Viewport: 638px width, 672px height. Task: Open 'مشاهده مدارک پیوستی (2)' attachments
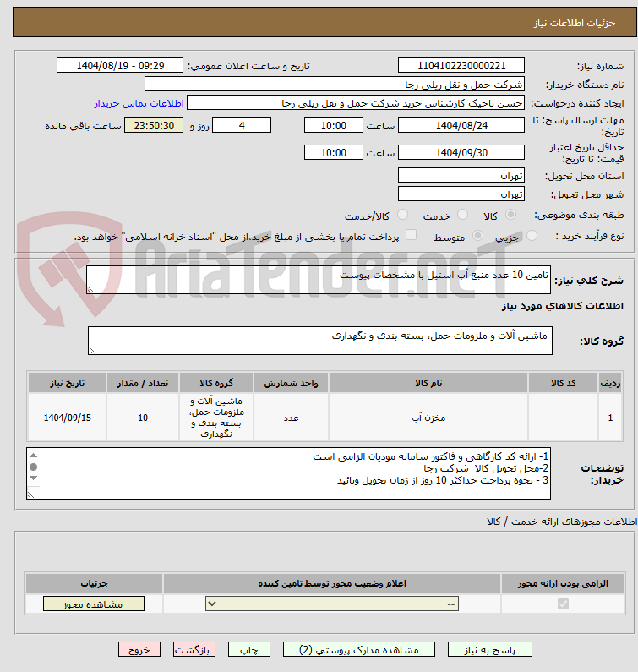(358, 650)
